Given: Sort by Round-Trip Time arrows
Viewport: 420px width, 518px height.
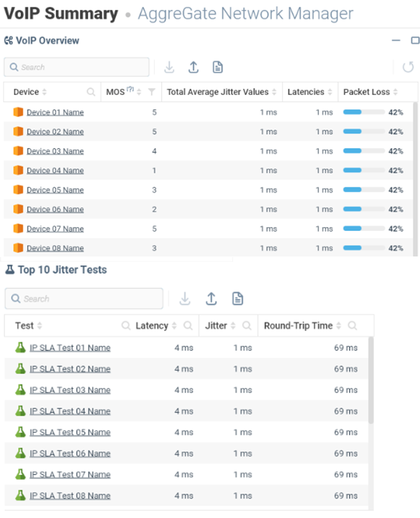Looking at the screenshot, I should [x=339, y=326].
